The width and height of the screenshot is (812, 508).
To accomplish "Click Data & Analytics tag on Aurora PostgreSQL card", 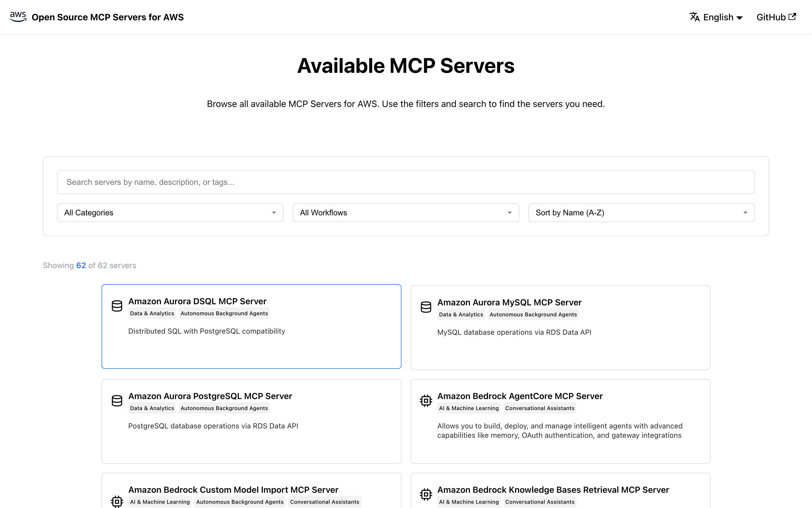I will [x=152, y=408].
